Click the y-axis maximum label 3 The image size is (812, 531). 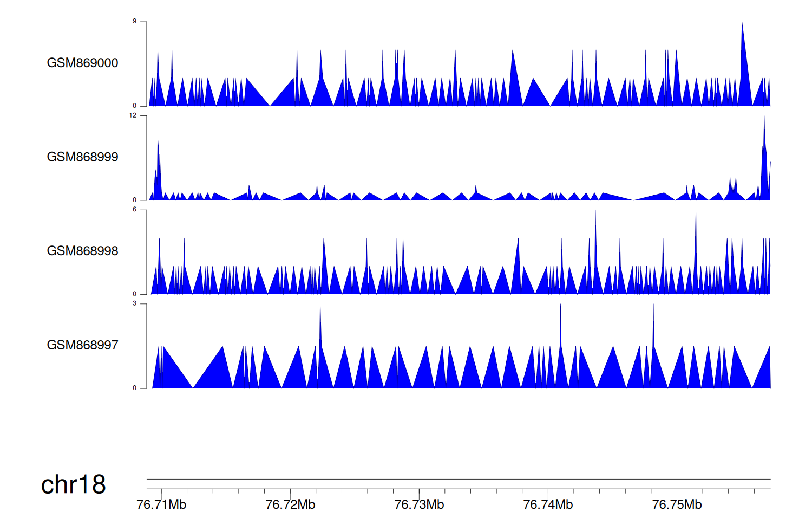(134, 303)
